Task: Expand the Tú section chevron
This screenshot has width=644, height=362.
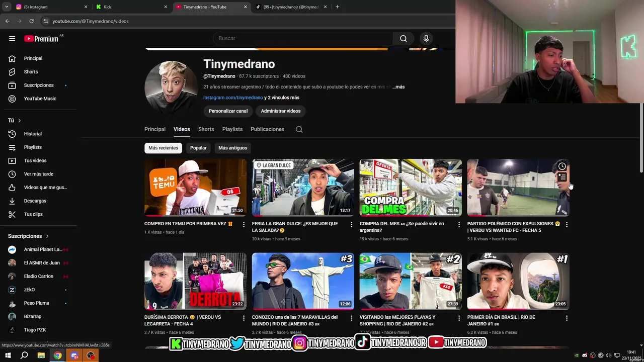Action: (x=19, y=121)
